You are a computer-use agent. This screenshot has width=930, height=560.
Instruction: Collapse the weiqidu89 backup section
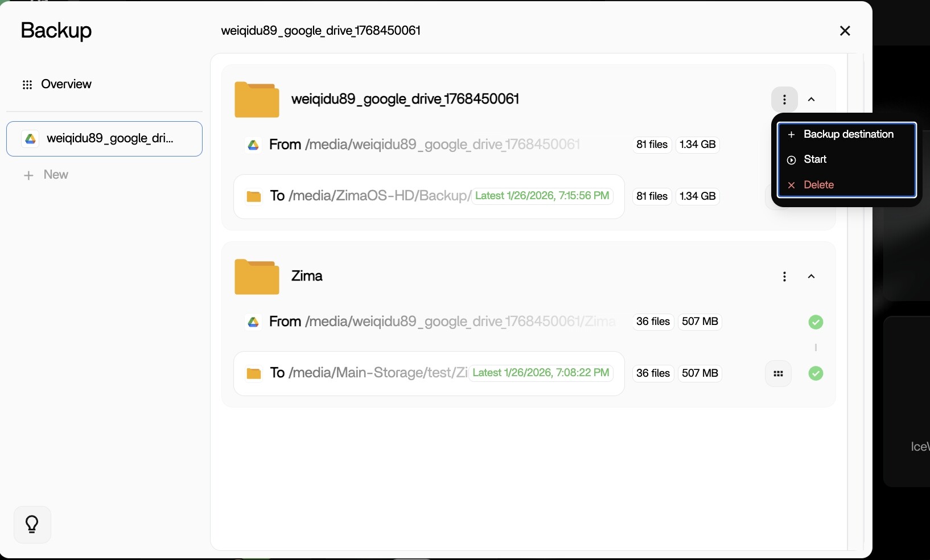pyautogui.click(x=812, y=100)
